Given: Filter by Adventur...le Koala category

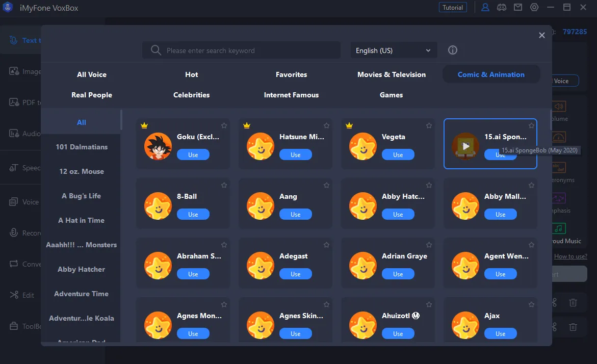Looking at the screenshot, I should pyautogui.click(x=82, y=318).
